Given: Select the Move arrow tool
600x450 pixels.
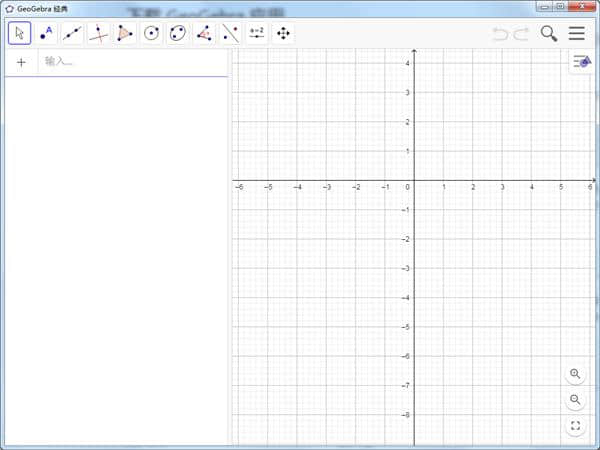Looking at the screenshot, I should coord(19,33).
